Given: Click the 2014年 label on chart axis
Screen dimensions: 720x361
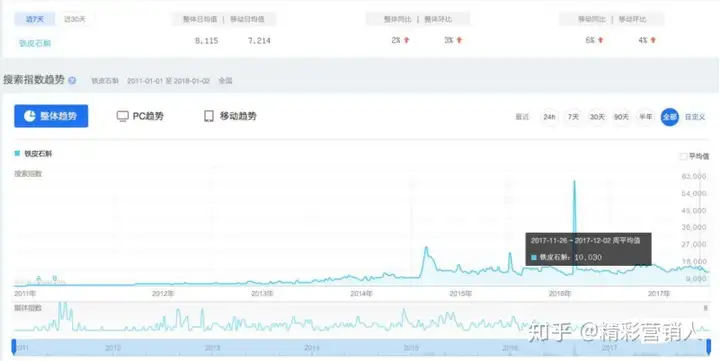Looking at the screenshot, I should [x=361, y=293].
